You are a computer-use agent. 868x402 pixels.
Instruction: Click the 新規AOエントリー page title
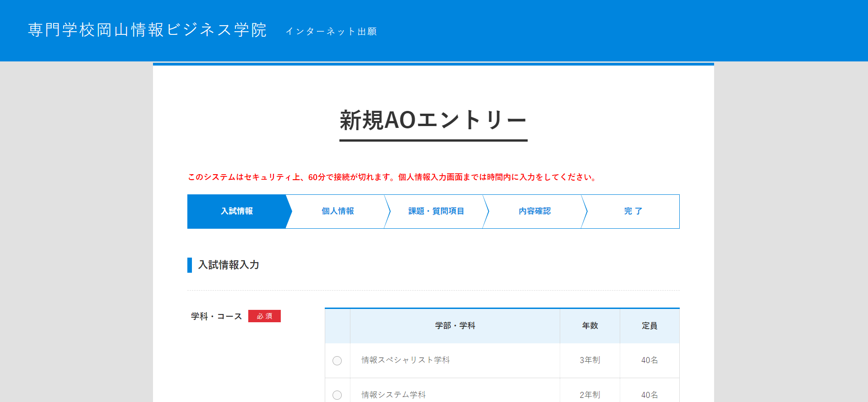(433, 121)
